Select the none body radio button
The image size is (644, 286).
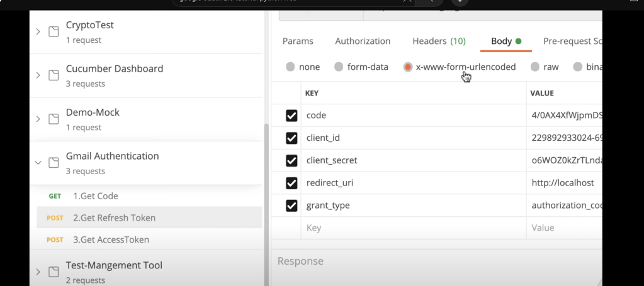pyautogui.click(x=290, y=67)
